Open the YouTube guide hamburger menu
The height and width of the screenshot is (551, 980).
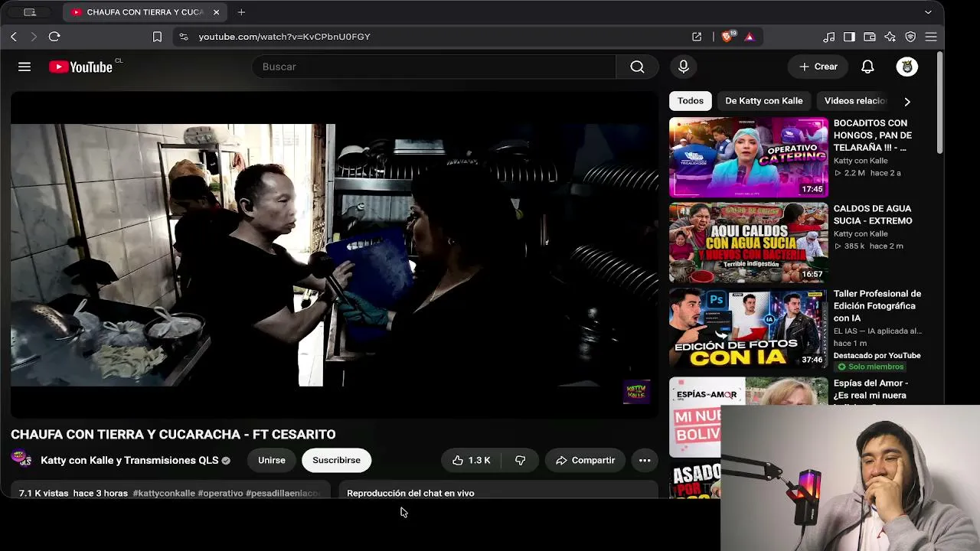click(24, 67)
